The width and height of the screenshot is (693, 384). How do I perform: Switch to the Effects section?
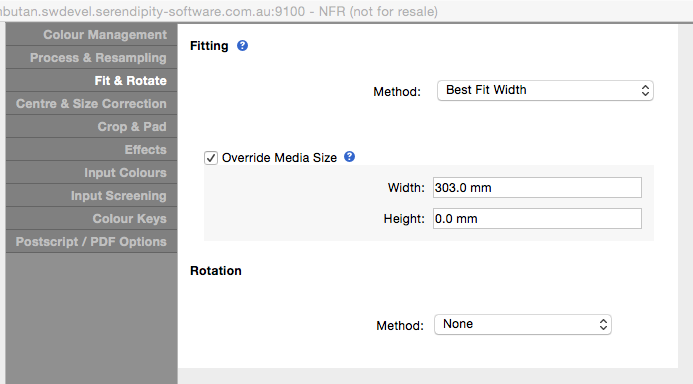91,150
